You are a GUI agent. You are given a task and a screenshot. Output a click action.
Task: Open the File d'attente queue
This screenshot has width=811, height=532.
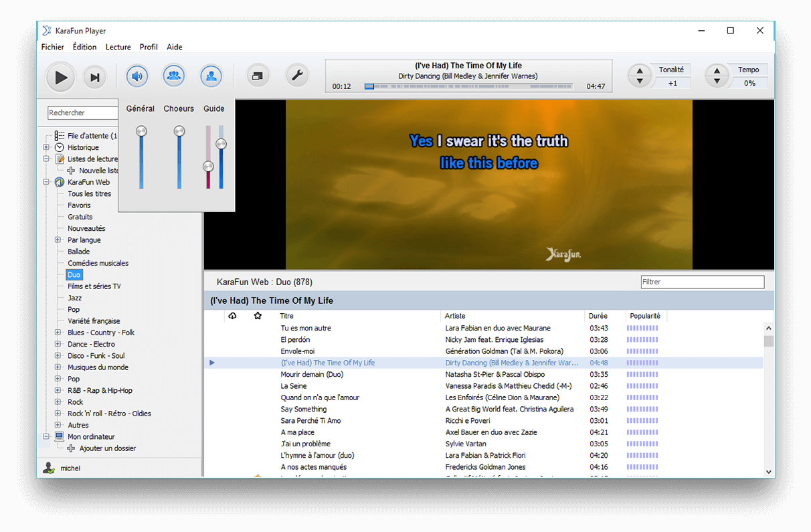click(91, 136)
